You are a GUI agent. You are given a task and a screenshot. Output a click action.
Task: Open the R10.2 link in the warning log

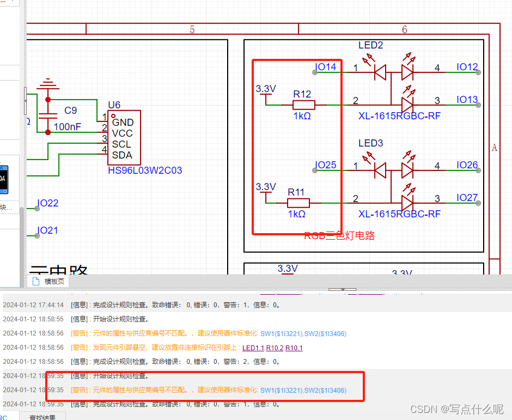[275, 348]
